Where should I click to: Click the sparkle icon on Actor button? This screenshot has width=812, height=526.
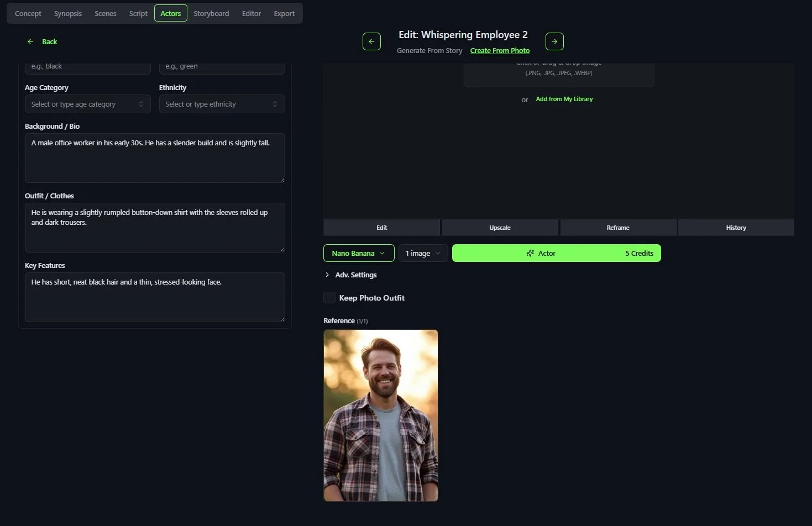pyautogui.click(x=530, y=253)
